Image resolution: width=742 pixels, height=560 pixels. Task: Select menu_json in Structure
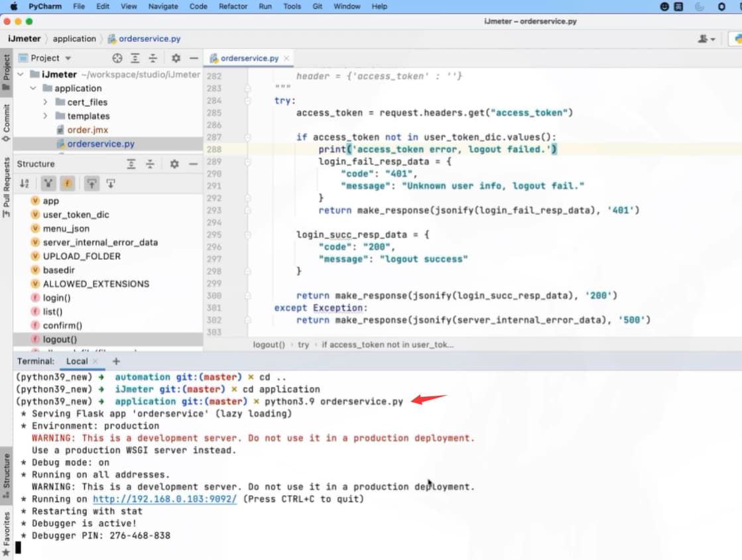66,229
